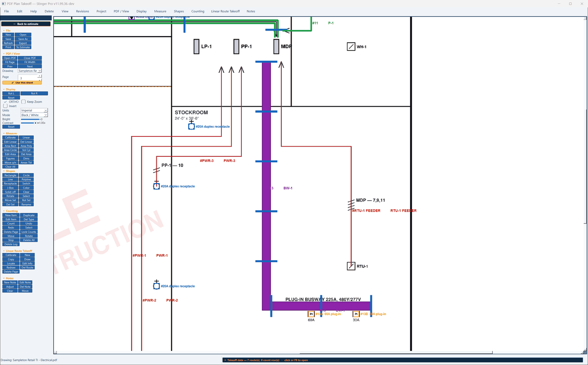Screen dimensions: 588x365
Task: Toggle the 'Use this sheet' button
Action: pos(22,83)
